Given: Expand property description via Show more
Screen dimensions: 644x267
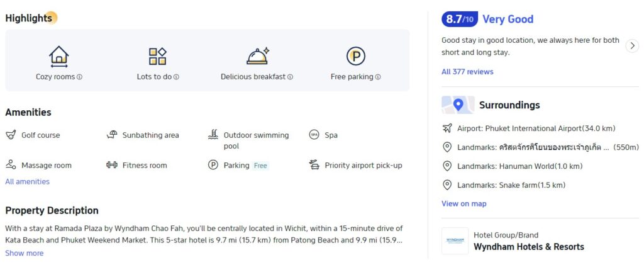Looking at the screenshot, I should point(25,253).
